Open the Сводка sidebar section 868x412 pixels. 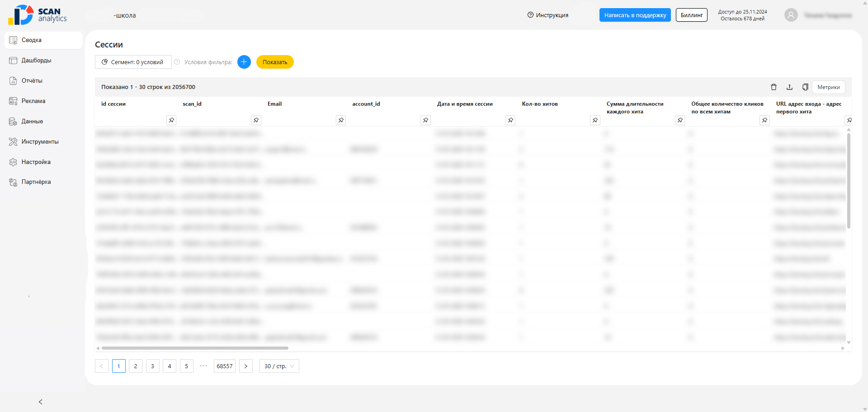43,40
